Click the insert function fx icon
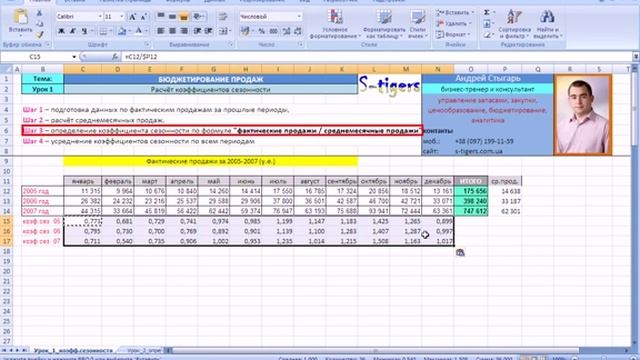 click(x=115, y=57)
